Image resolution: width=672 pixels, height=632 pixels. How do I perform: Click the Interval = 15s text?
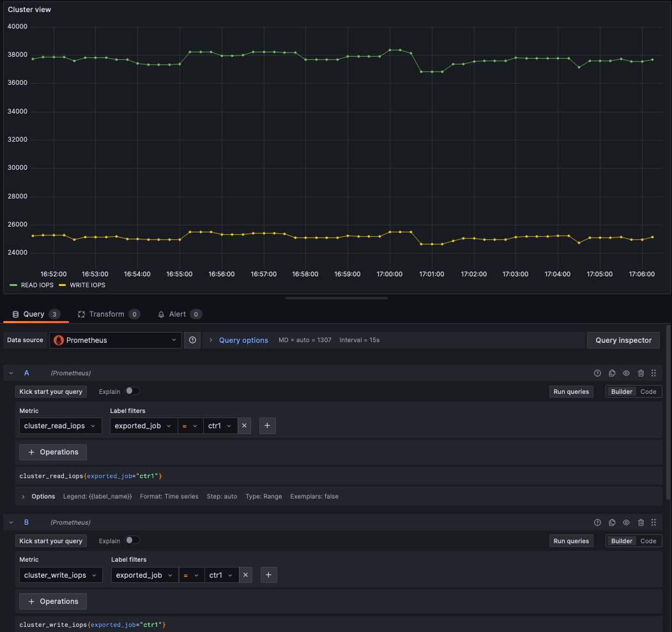[x=359, y=340]
